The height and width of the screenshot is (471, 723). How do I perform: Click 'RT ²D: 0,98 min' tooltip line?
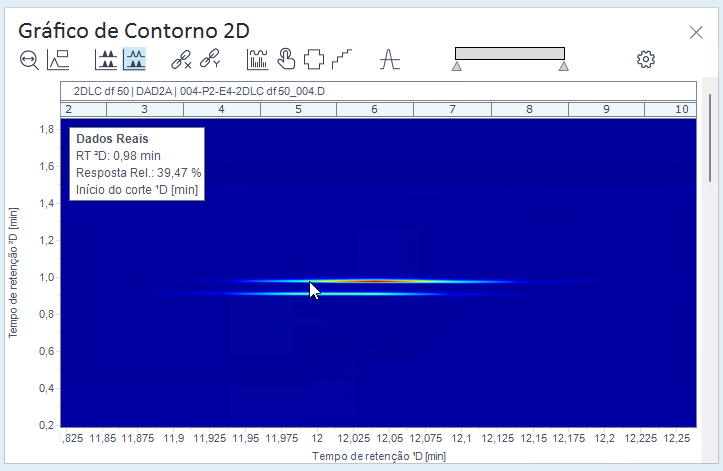118,156
